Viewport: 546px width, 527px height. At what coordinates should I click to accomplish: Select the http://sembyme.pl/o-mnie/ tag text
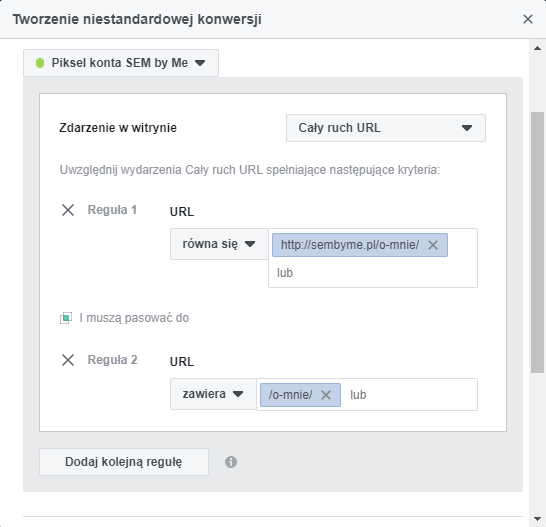350,245
